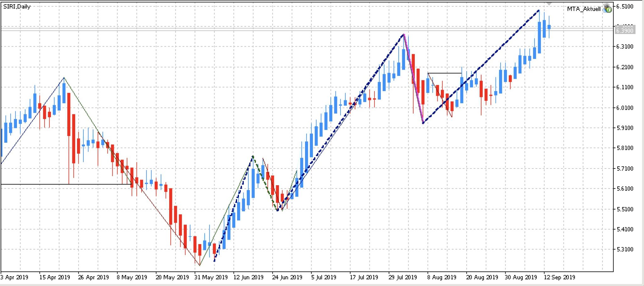Click the 6.1100 price scale label
This screenshot has height=286, width=644.
(x=625, y=87)
